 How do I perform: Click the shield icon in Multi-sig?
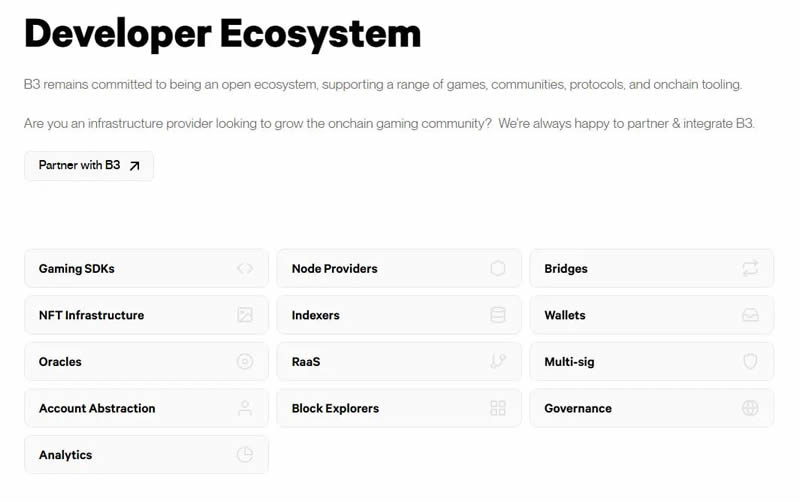point(751,362)
